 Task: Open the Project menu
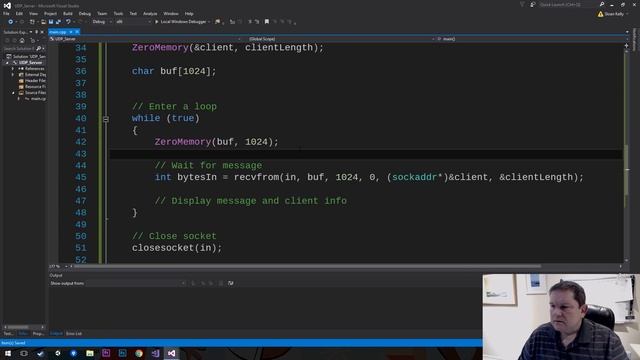[50, 13]
